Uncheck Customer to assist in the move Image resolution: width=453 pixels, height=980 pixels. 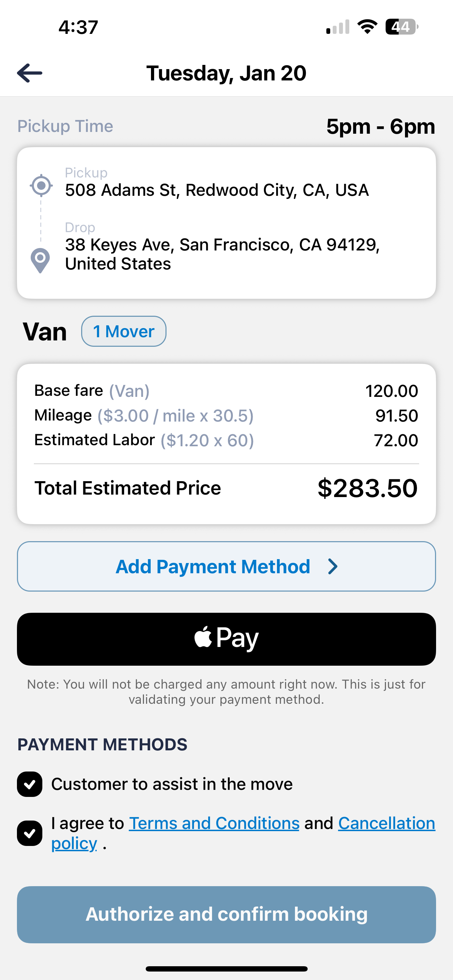pyautogui.click(x=30, y=784)
